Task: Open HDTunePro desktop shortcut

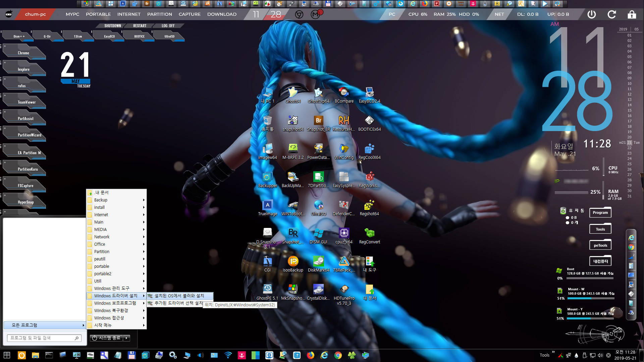Action: pyautogui.click(x=344, y=294)
